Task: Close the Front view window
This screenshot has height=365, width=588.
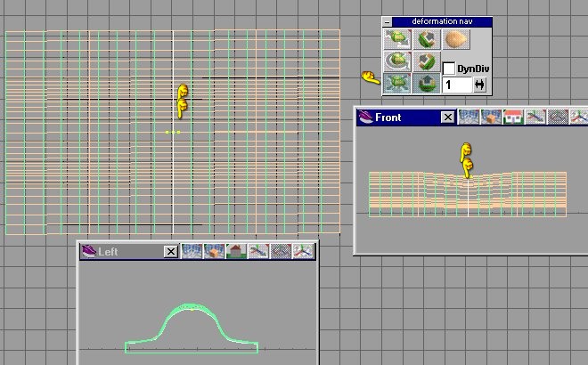Action: click(x=447, y=118)
